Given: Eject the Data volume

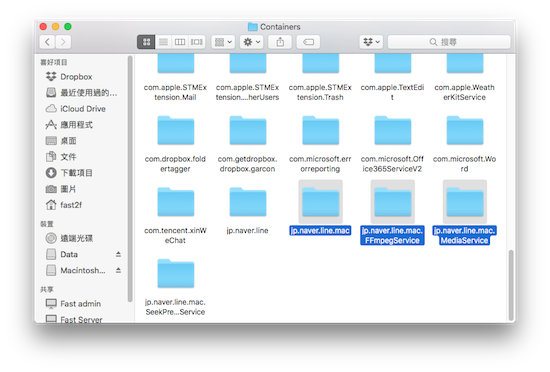Looking at the screenshot, I should 118,254.
